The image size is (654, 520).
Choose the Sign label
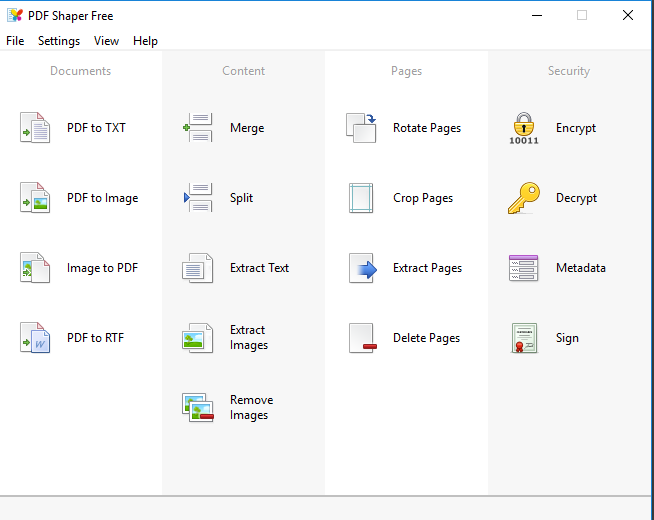[567, 338]
